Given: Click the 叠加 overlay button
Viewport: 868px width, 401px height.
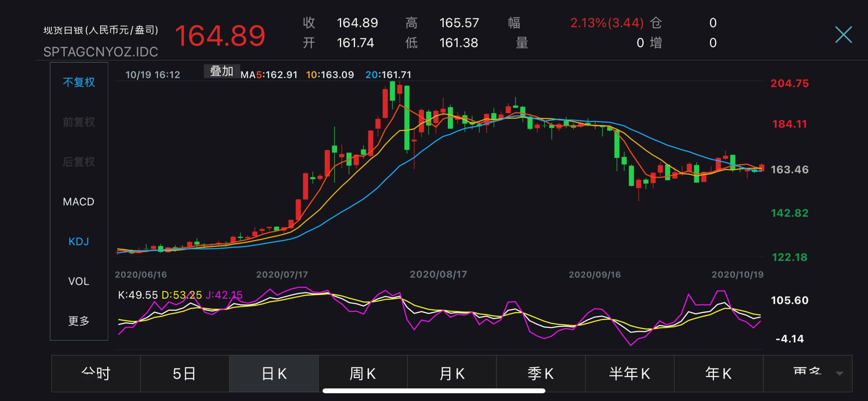Looking at the screenshot, I should 222,71.
